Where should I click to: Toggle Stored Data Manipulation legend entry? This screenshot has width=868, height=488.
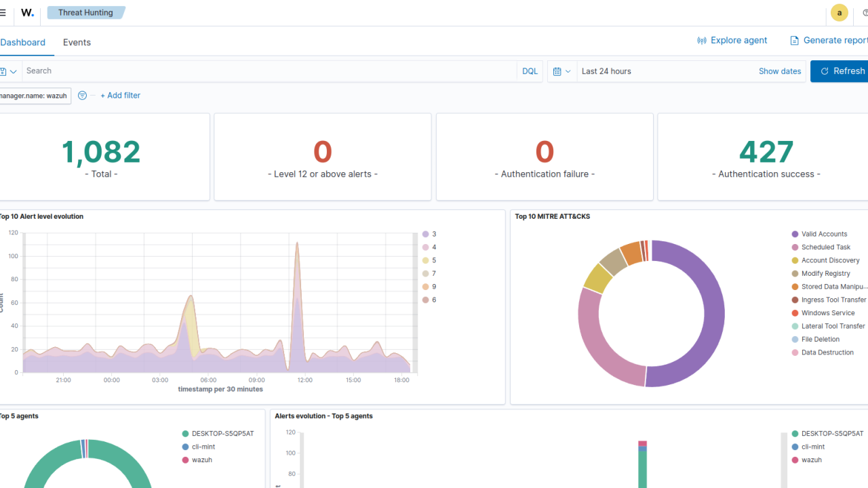pyautogui.click(x=829, y=287)
